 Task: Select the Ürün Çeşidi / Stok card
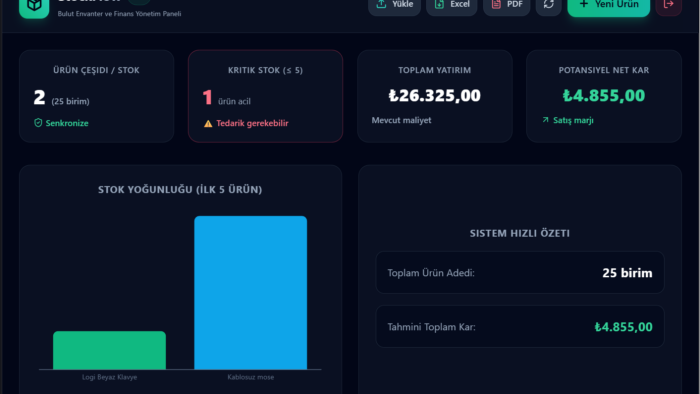pos(96,96)
